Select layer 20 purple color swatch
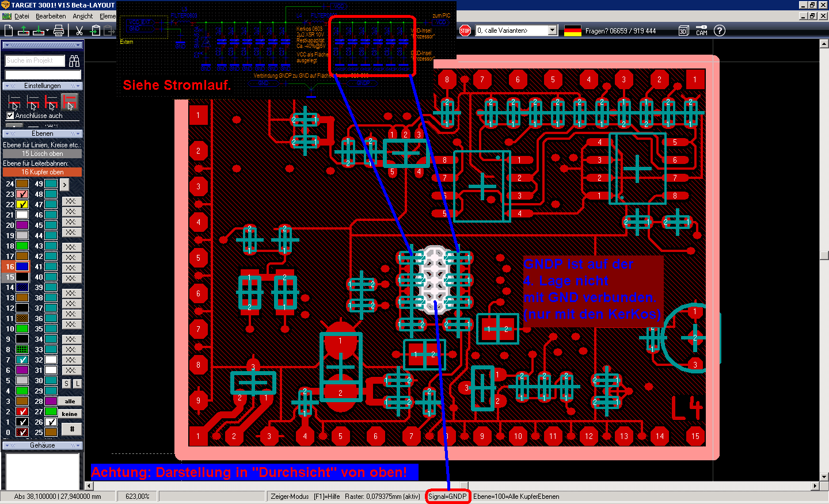Screen dimensions: 829x504 point(22,226)
